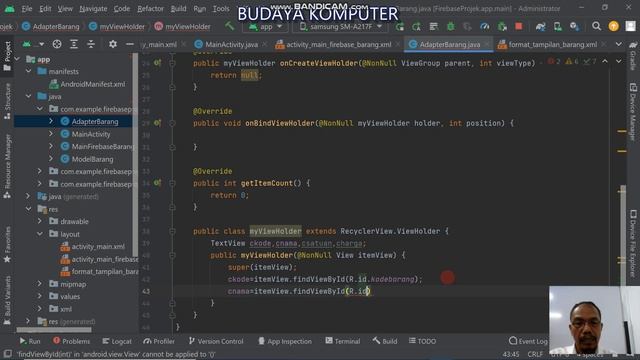Open the Android project view dropdown
This screenshot has width=640, height=360.
[33, 44]
